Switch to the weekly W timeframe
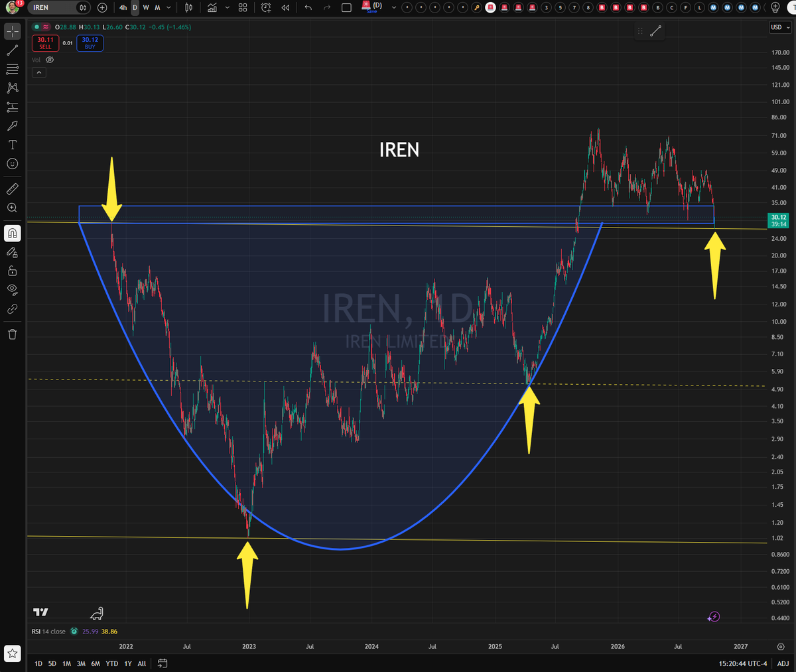Screen dimensions: 796x672 click(146, 7)
